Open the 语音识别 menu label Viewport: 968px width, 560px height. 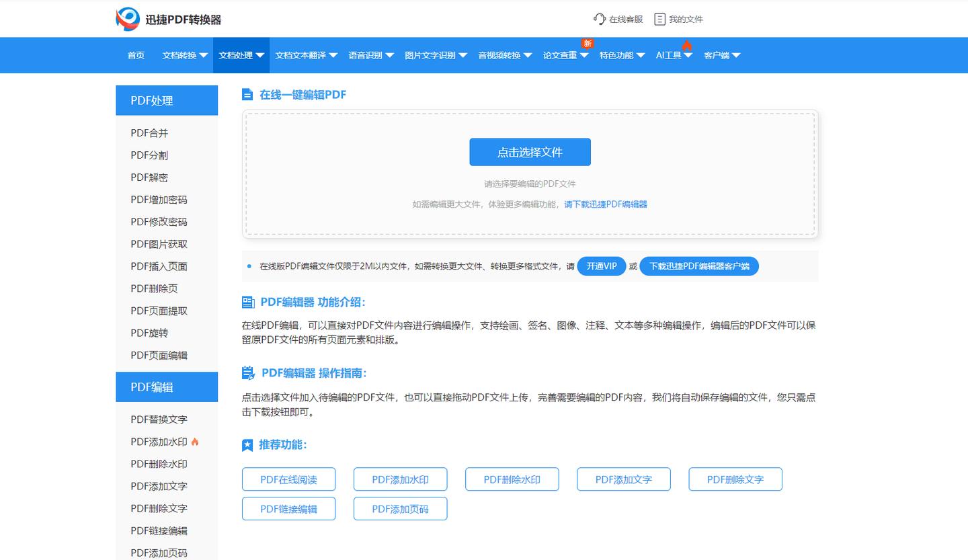[x=366, y=55]
